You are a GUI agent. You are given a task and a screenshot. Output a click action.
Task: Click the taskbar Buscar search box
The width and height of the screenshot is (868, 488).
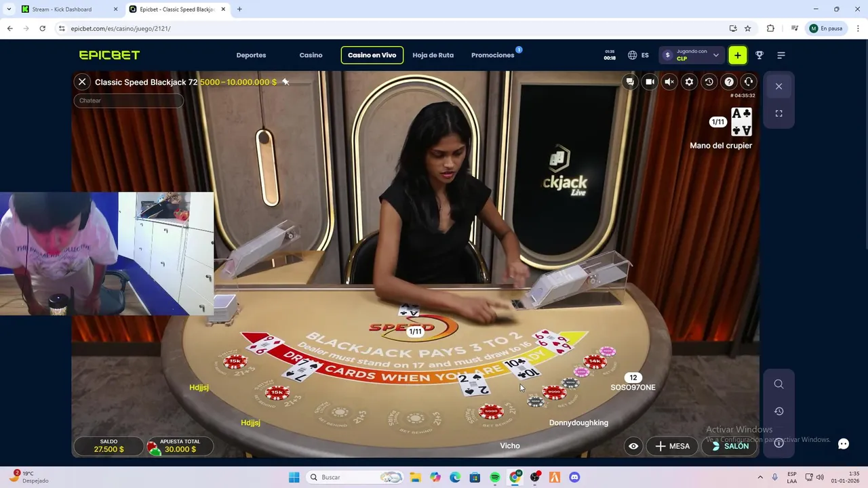(x=355, y=477)
